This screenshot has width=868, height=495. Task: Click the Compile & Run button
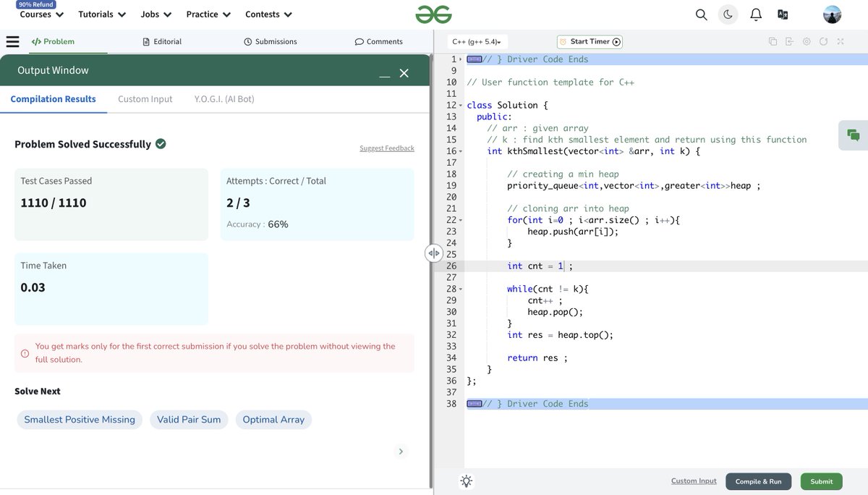click(x=758, y=481)
